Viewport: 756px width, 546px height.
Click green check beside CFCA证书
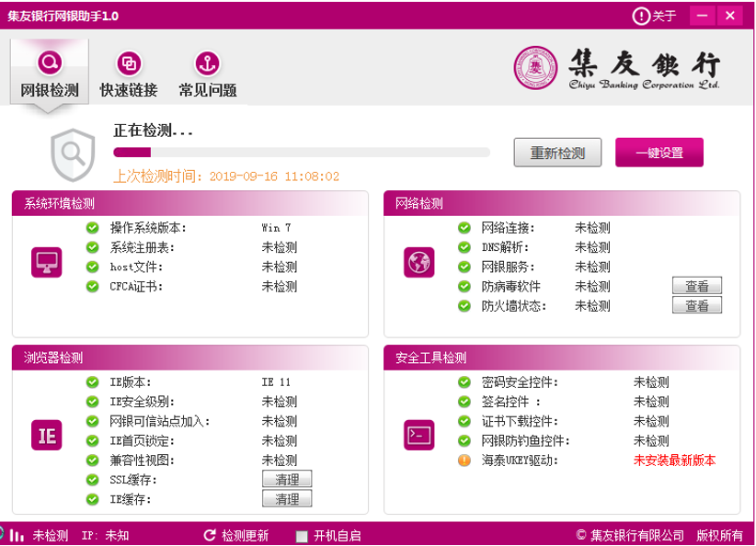[93, 286]
